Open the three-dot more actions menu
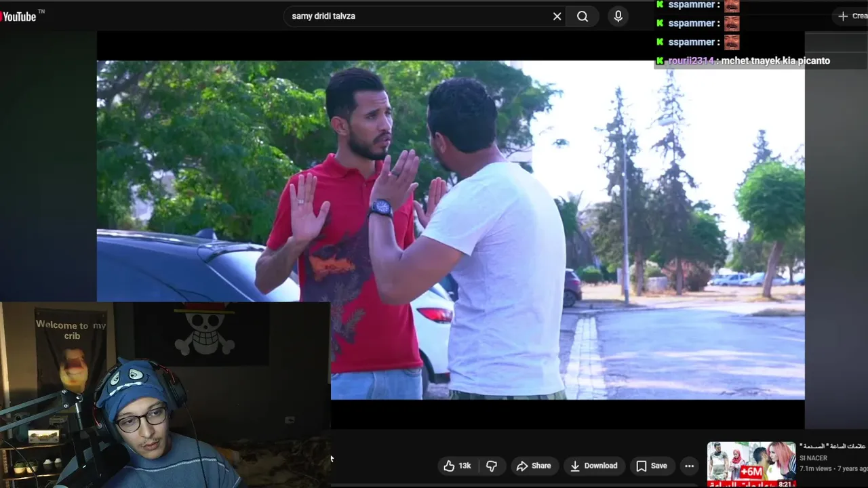 pos(689,466)
